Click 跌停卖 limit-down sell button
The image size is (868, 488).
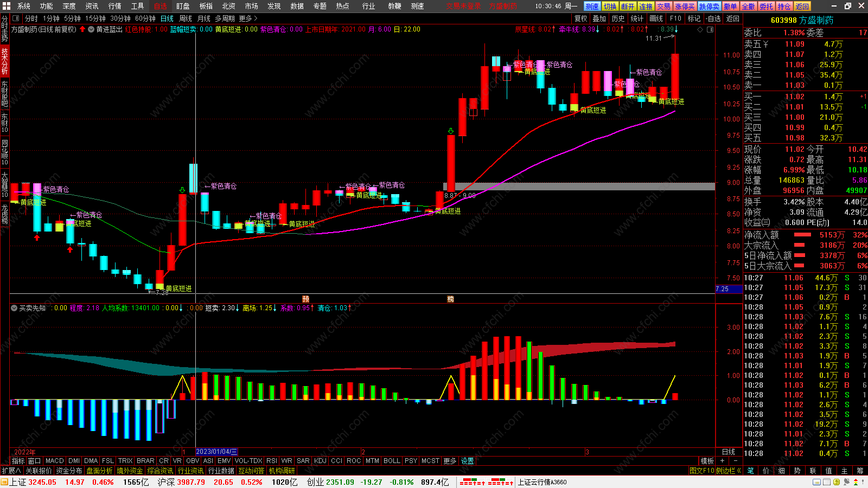709,7
